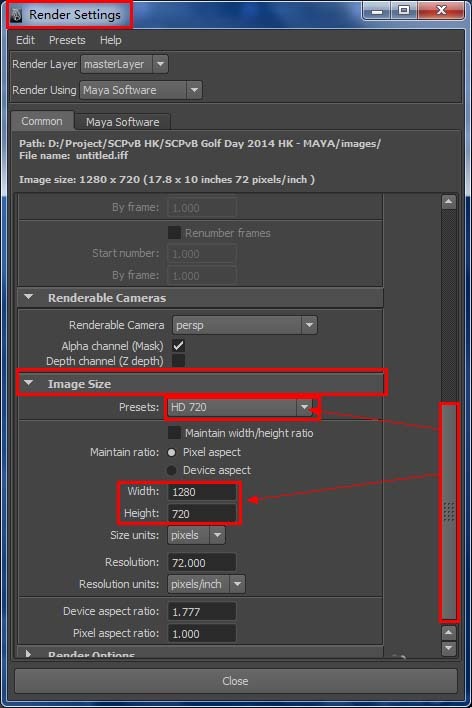Collapse the Image Size section
This screenshot has width=472, height=708.
point(29,383)
